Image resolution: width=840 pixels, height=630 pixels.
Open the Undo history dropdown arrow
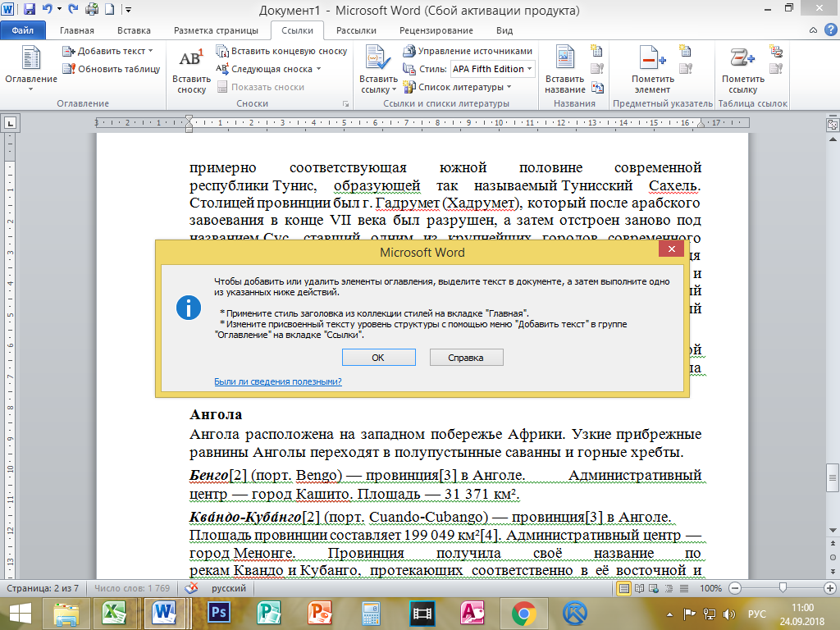tap(59, 9)
